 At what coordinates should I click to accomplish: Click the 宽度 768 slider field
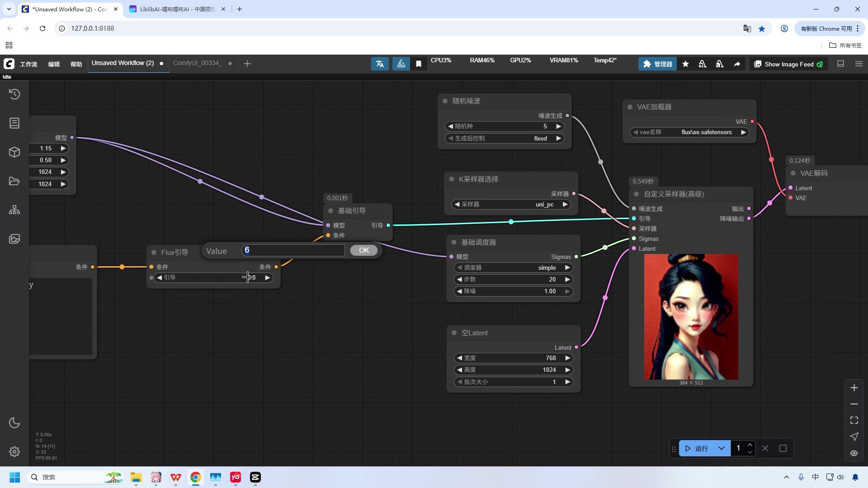(x=514, y=358)
